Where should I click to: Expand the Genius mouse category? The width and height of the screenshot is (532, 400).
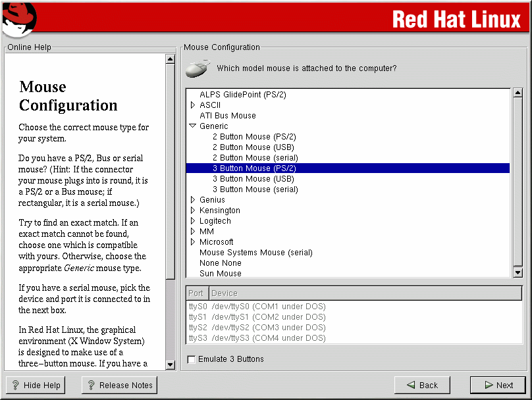click(x=193, y=200)
